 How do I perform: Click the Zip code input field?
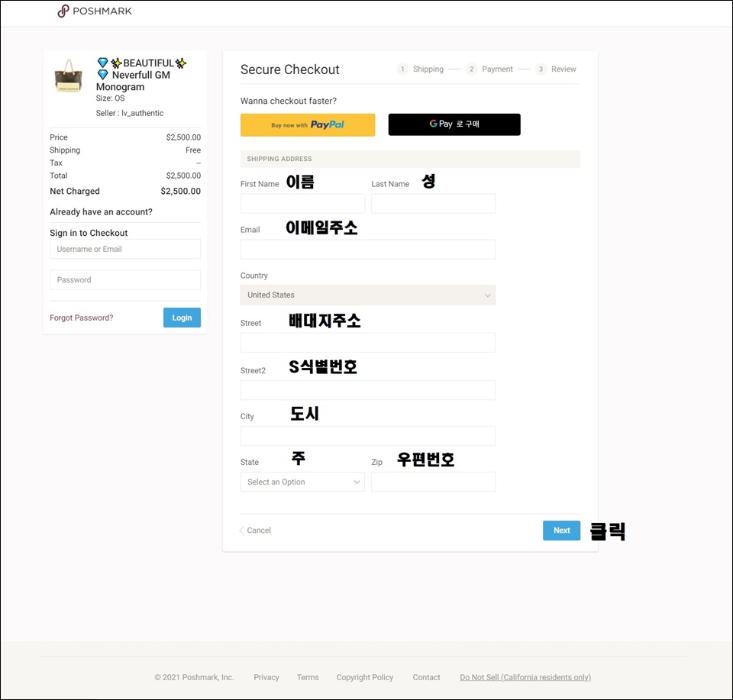pos(434,482)
